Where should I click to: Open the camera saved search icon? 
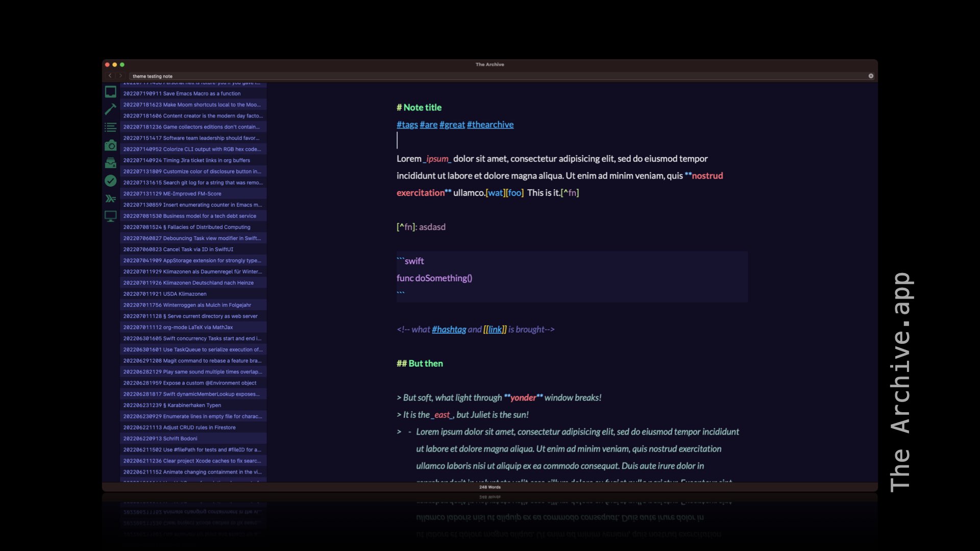coord(110,145)
